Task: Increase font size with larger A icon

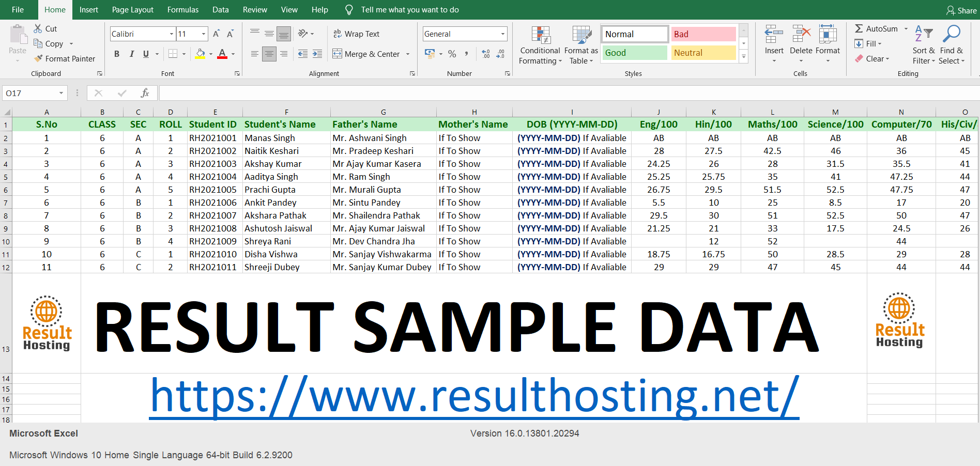Action: tap(217, 34)
